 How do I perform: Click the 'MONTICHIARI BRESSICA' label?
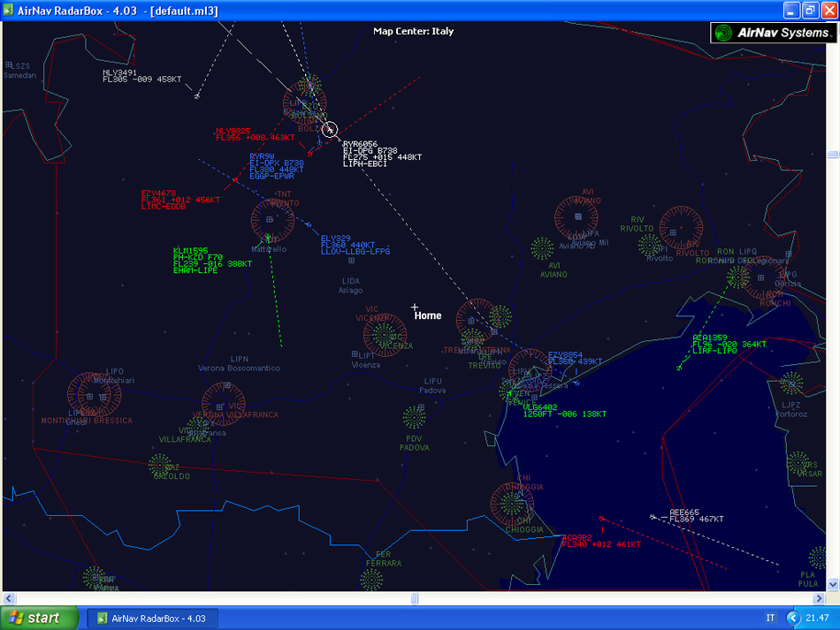pyautogui.click(x=87, y=421)
